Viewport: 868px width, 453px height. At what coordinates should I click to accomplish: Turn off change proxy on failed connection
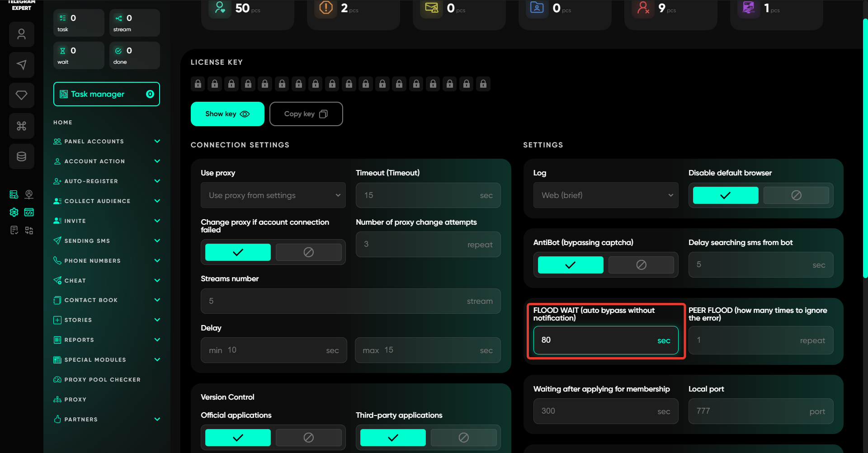308,252
